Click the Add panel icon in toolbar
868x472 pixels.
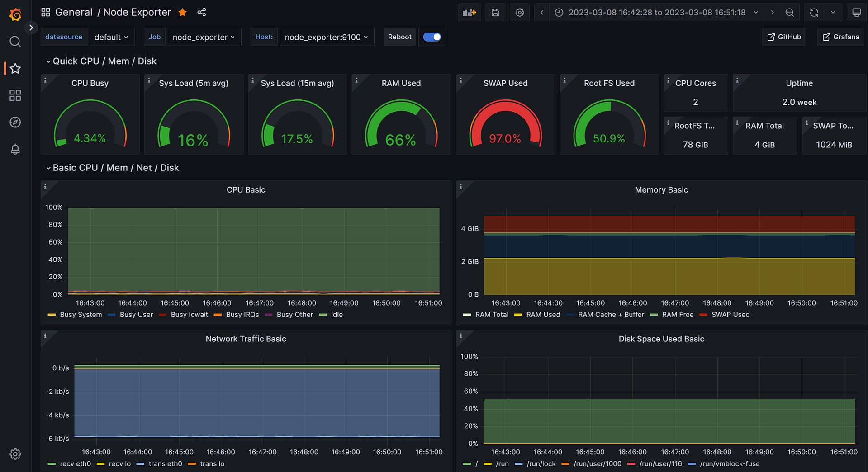(x=469, y=13)
